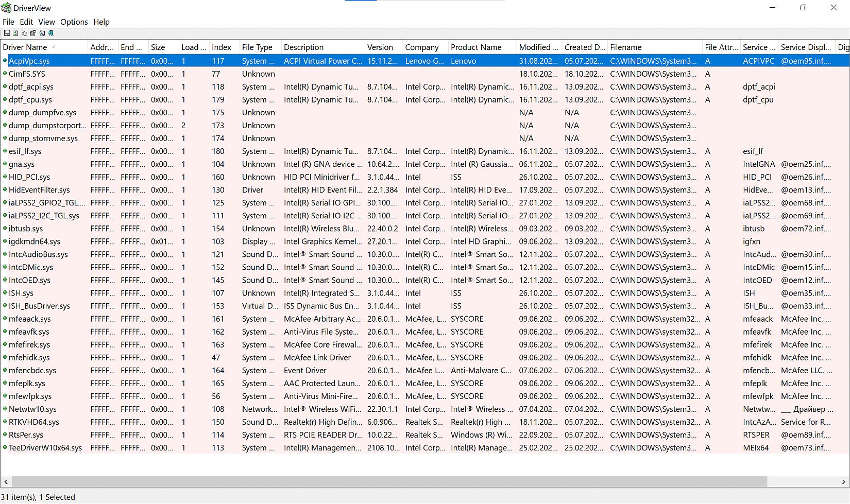The width and height of the screenshot is (850, 504).
Task: Click the scrollbar's left arrow
Action: tap(6, 481)
